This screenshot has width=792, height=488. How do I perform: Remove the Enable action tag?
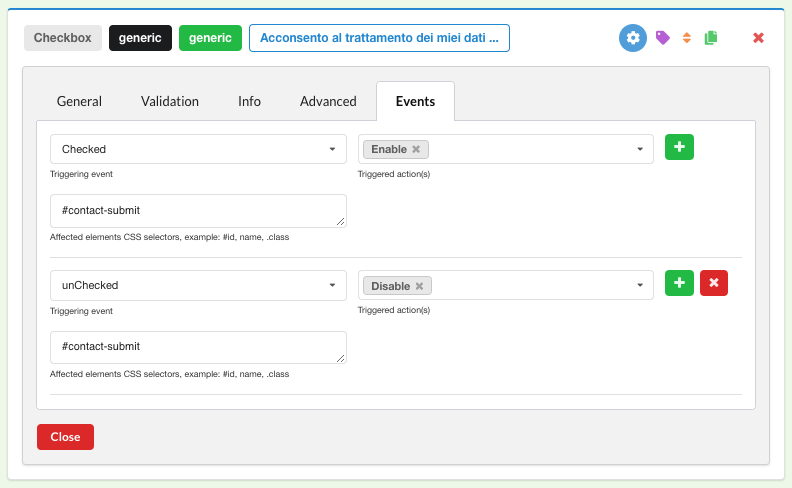coord(416,149)
